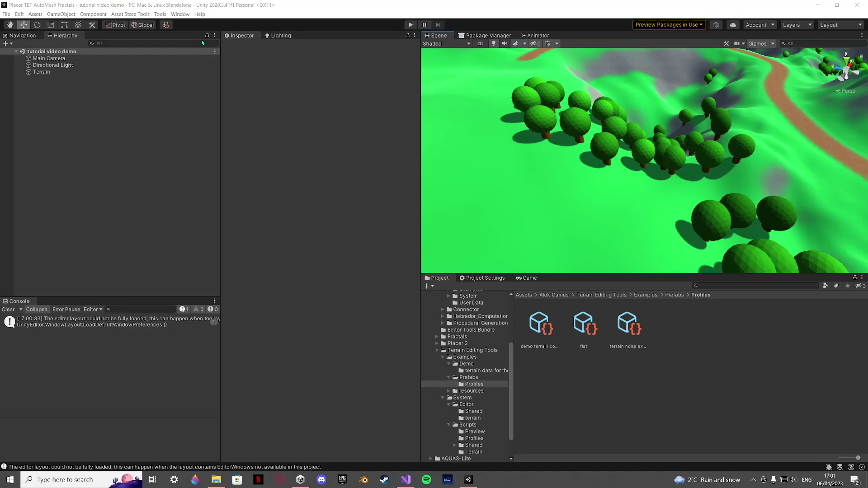This screenshot has height=488, width=868.
Task: Toggle Collapse in Console
Action: pos(37,310)
